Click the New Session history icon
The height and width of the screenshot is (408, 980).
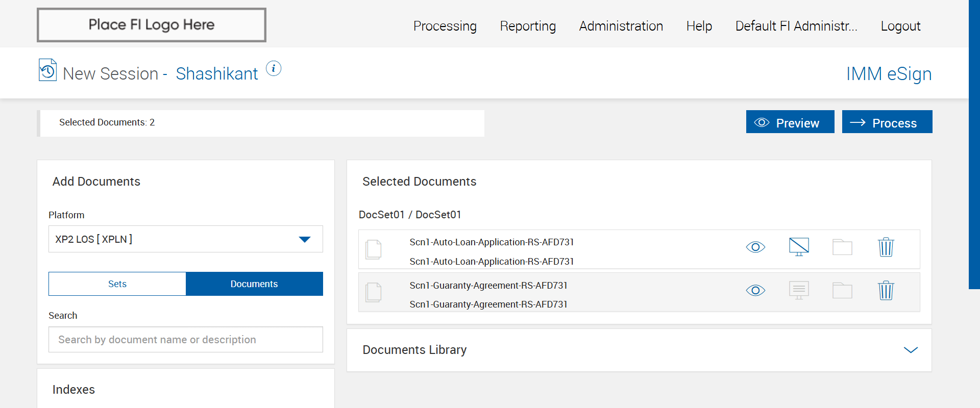click(x=47, y=70)
